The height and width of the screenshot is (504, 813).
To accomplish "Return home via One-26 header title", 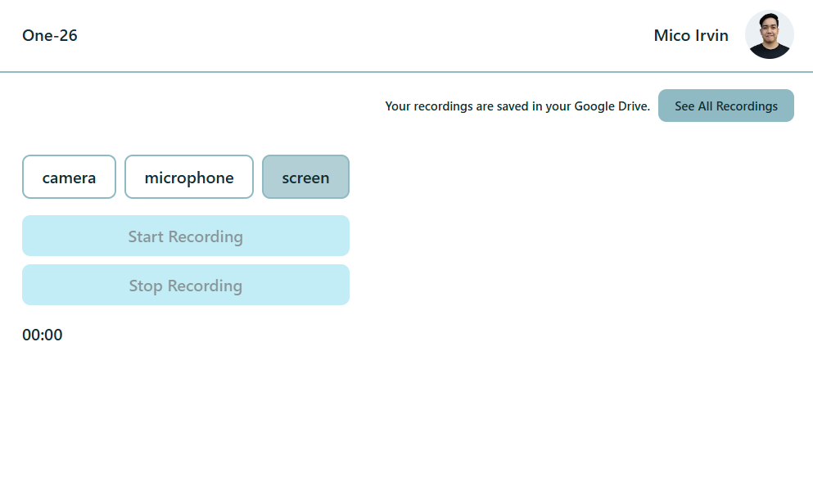I will pos(50,35).
